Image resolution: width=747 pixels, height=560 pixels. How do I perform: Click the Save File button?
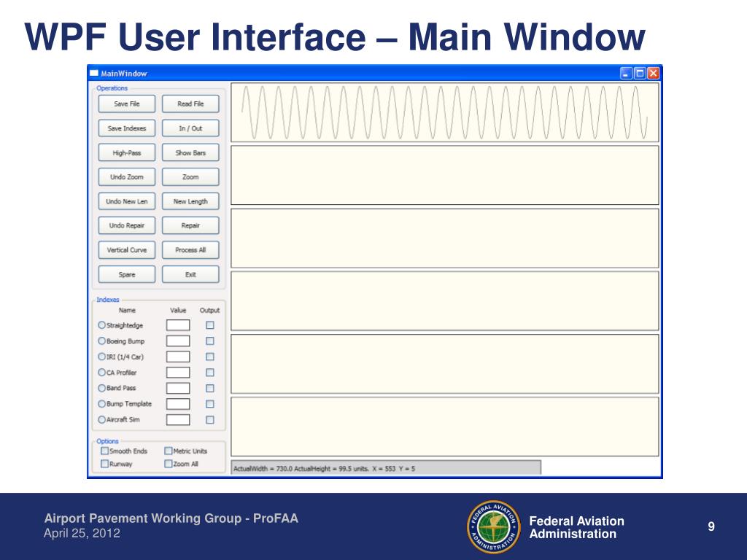pyautogui.click(x=126, y=104)
